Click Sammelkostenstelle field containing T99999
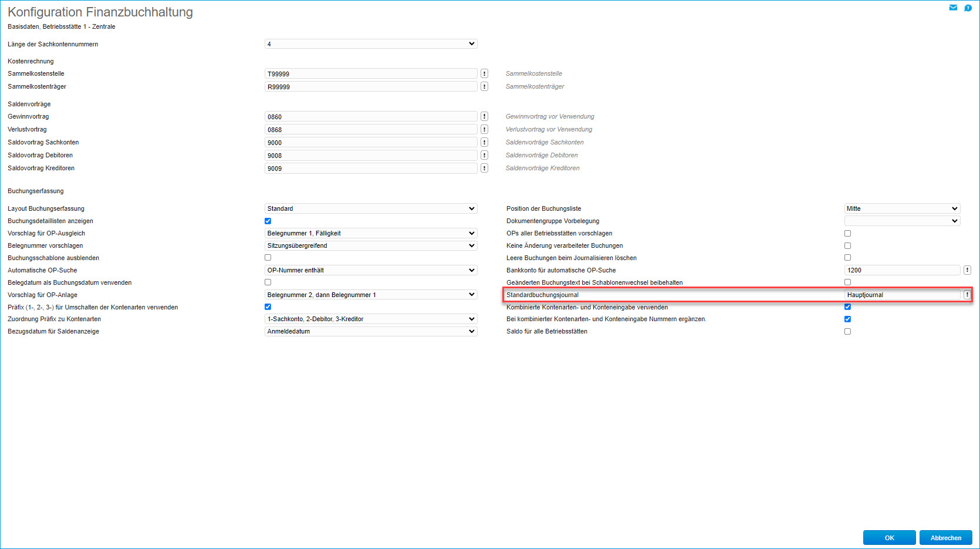 click(371, 74)
